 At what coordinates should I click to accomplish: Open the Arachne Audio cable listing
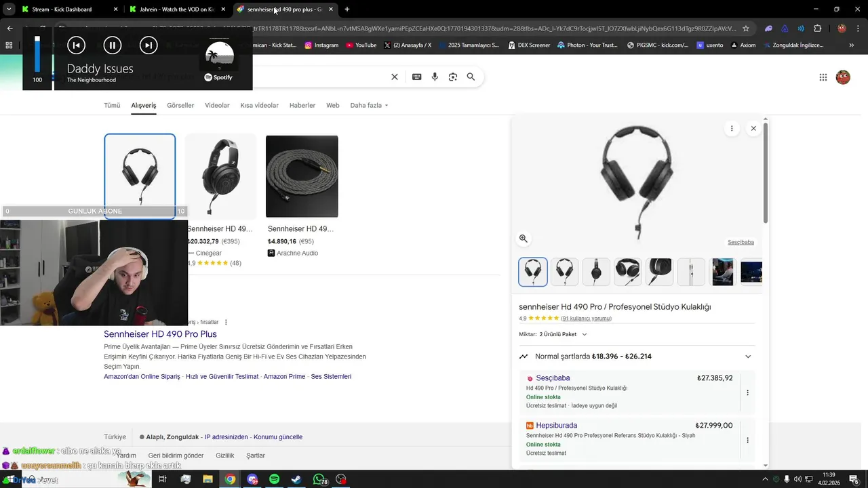(301, 197)
